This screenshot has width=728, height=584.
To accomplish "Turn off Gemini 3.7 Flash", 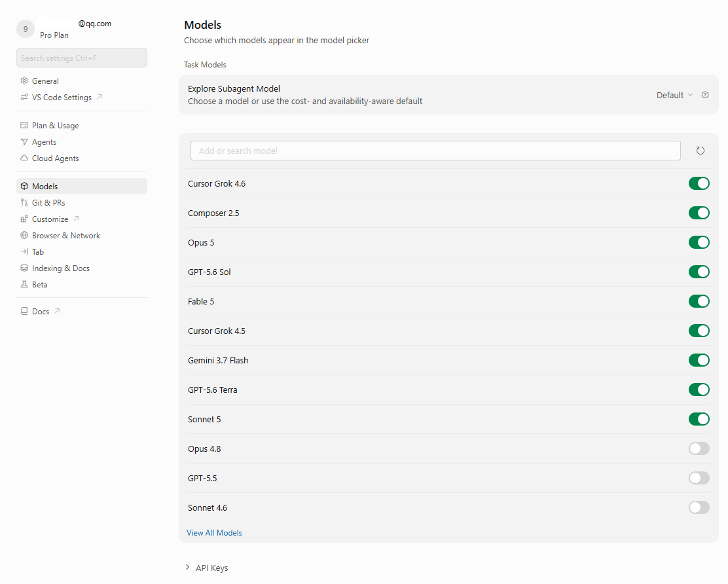I will (x=699, y=360).
